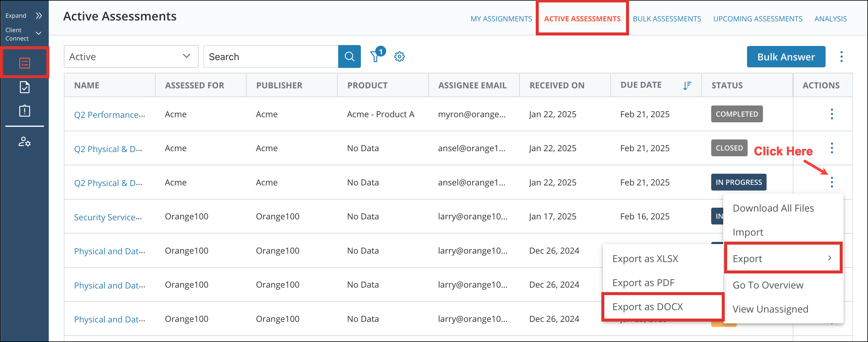Viewport: 868px width, 342px height.
Task: Choose Export as DOCX
Action: point(647,307)
